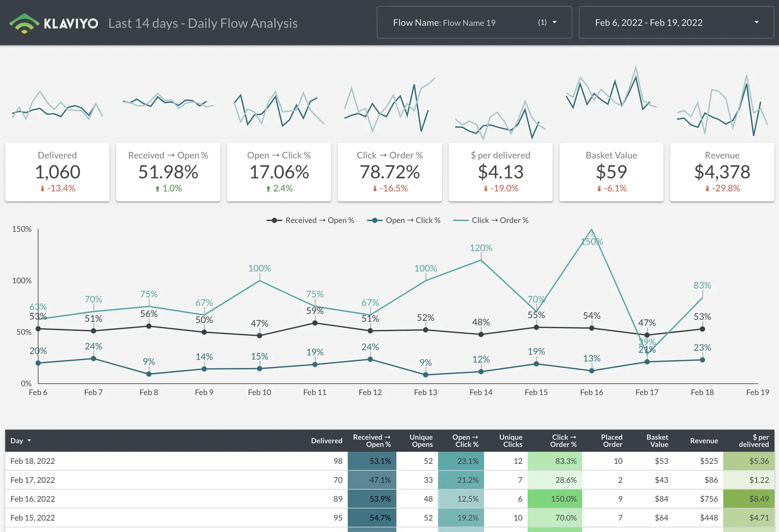This screenshot has height=532, width=779.
Task: Click the Revenue $4,378 scorecard
Action: (722, 172)
